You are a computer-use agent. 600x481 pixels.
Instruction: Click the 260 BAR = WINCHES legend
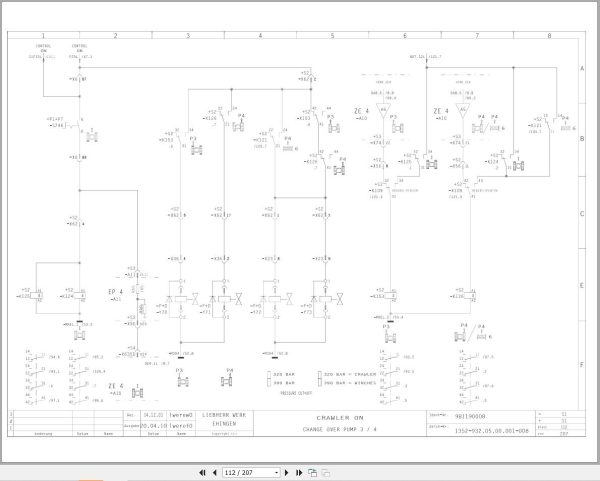pos(350,383)
